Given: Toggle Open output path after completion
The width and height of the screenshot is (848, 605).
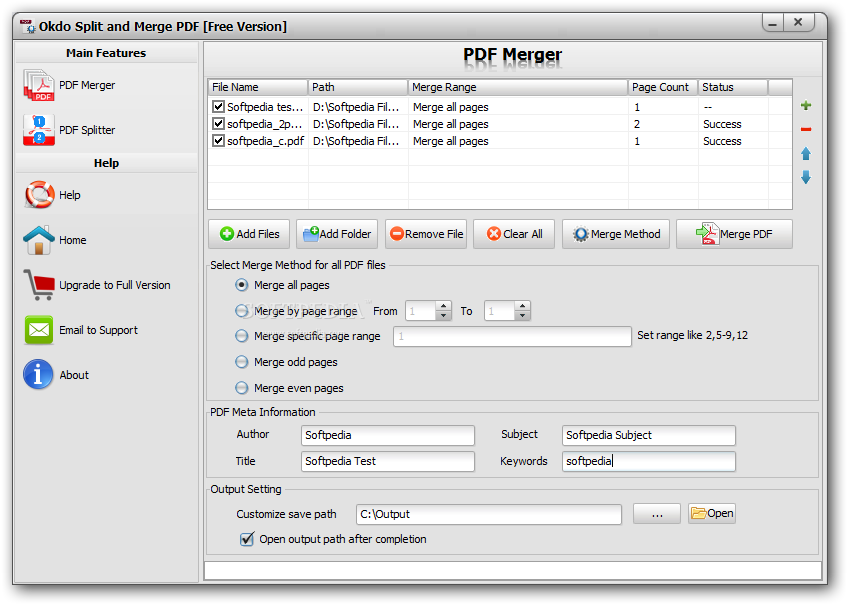Looking at the screenshot, I should (247, 539).
